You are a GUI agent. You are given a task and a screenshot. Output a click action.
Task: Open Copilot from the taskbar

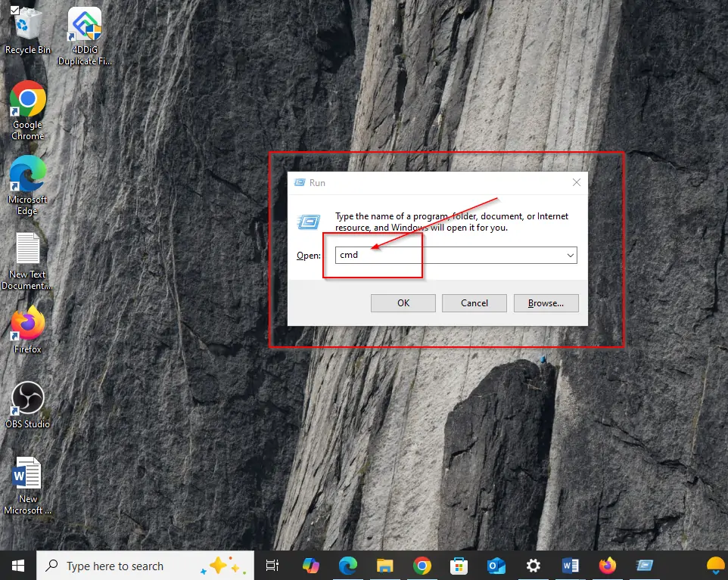click(311, 566)
